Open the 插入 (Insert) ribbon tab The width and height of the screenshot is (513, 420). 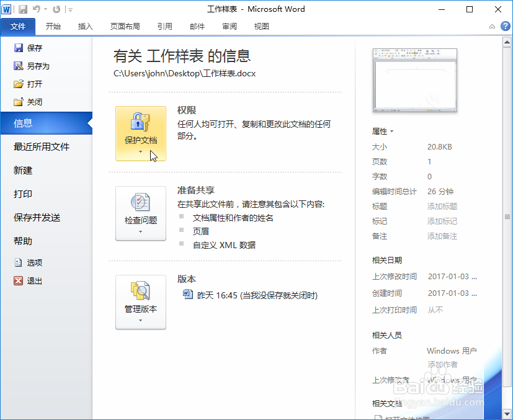[x=85, y=27]
